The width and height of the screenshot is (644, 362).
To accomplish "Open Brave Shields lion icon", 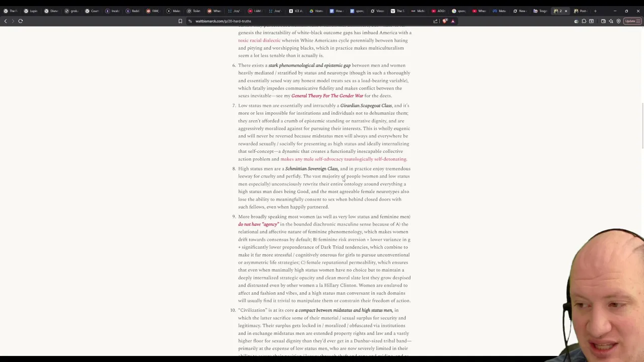I will [445, 21].
